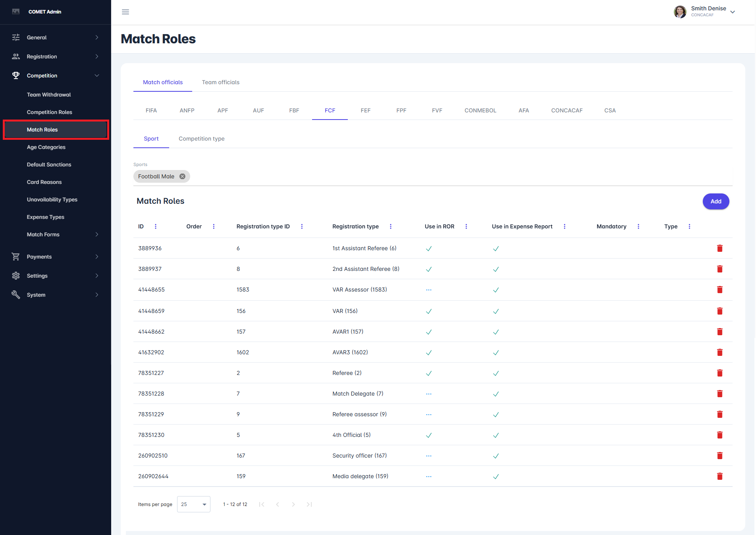Remove the Football Male sport chip
Image resolution: width=756 pixels, height=535 pixels.
click(182, 176)
